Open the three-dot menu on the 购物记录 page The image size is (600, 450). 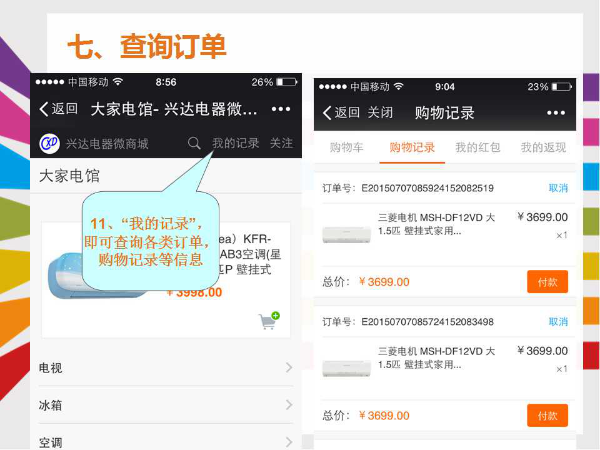(556, 113)
